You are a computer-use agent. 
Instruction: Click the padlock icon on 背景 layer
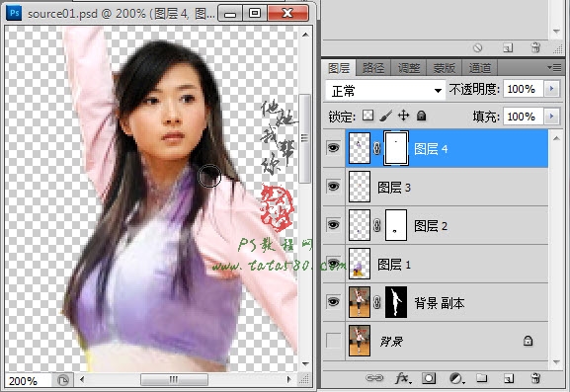click(x=528, y=341)
